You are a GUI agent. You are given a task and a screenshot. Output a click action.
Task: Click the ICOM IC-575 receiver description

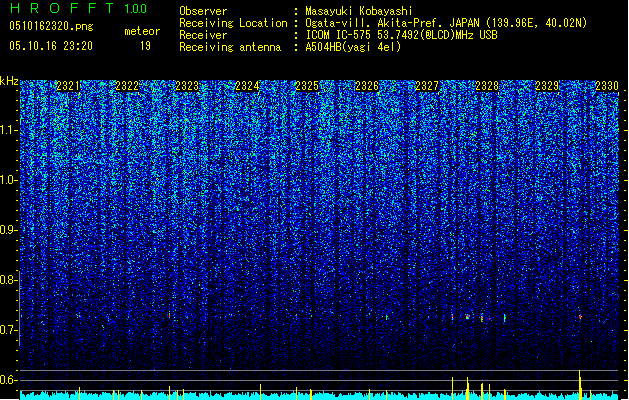[x=402, y=35]
